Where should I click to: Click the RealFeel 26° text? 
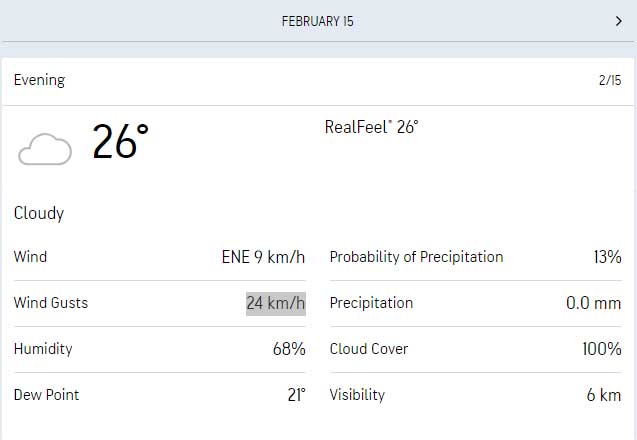tap(371, 127)
